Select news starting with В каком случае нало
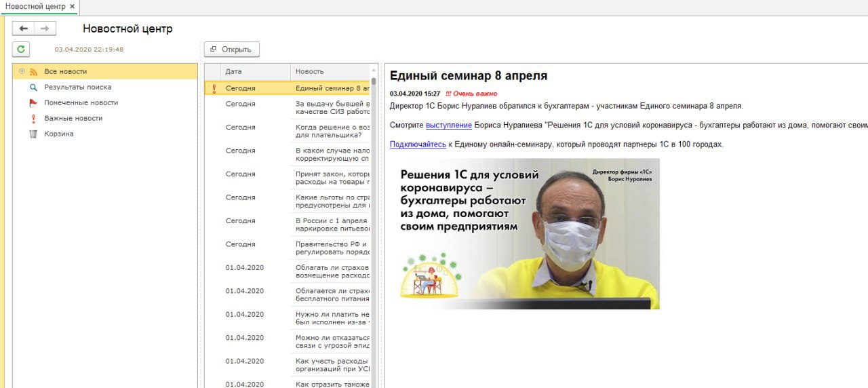The width and height of the screenshot is (868, 388). coord(288,155)
